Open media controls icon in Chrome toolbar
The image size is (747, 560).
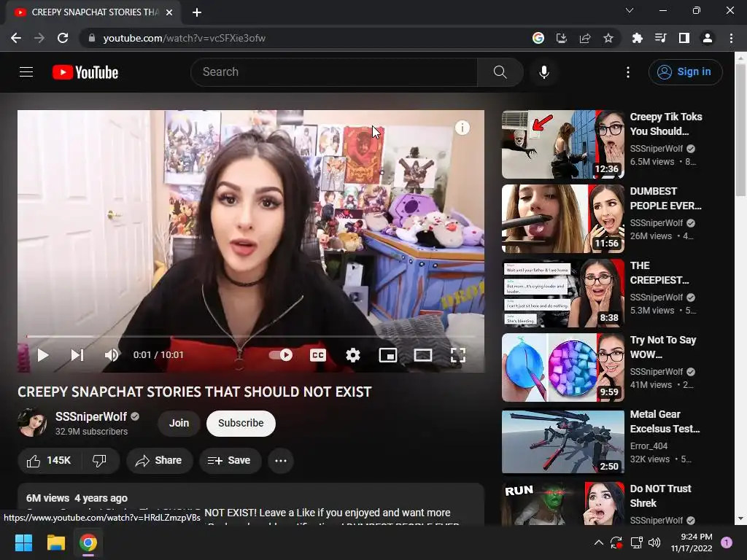pos(661,38)
